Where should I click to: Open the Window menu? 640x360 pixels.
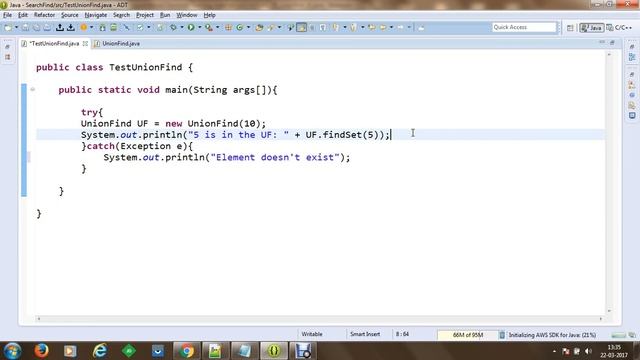pos(187,15)
